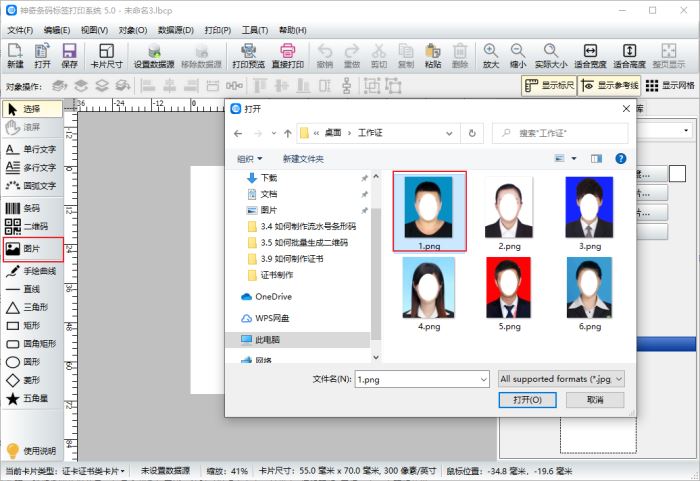Refresh the folder in Open dialog

click(472, 133)
